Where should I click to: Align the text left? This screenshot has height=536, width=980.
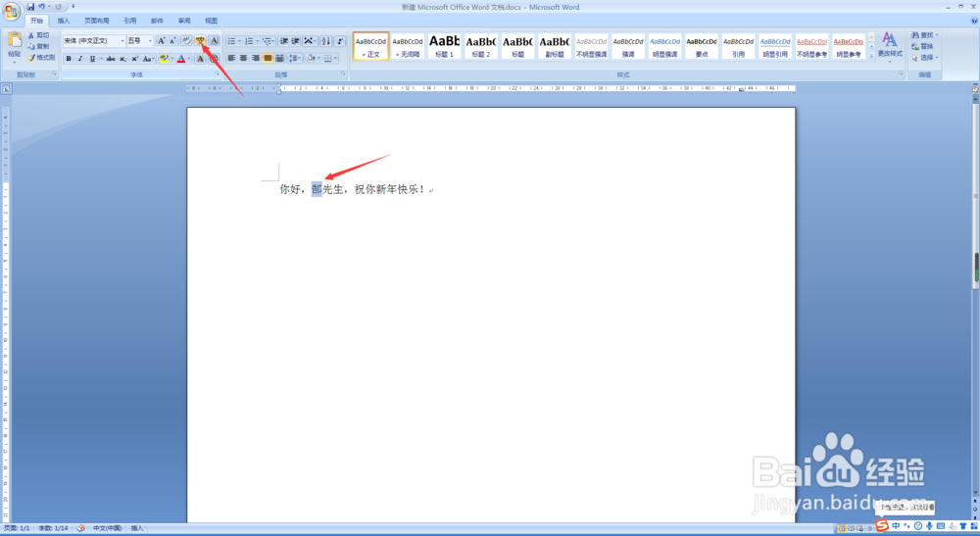232,58
